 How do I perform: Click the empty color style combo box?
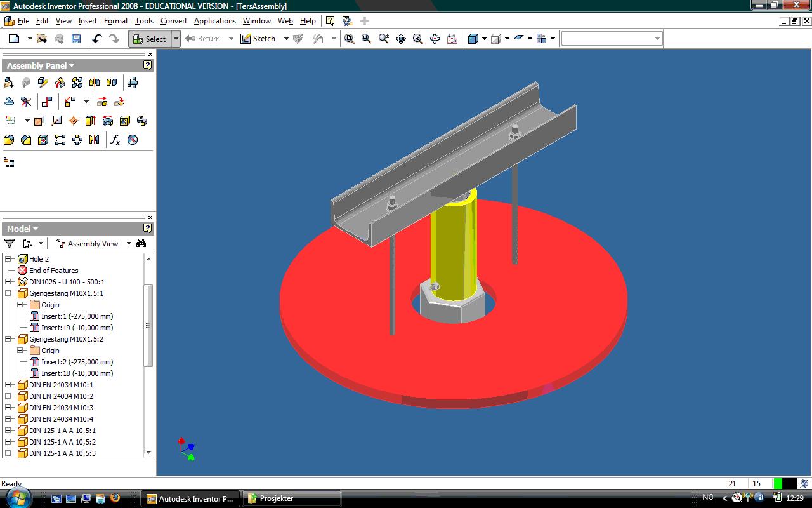(x=612, y=39)
